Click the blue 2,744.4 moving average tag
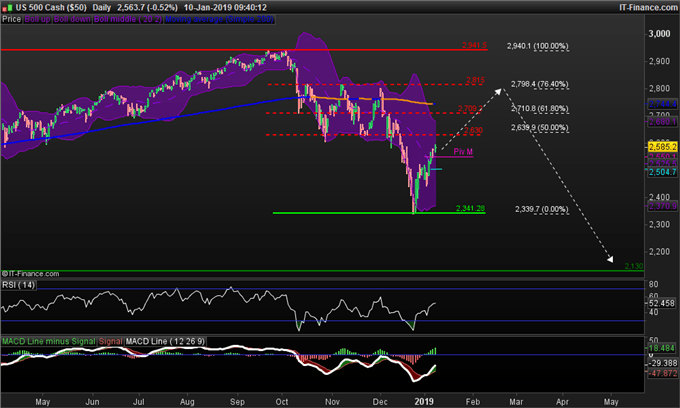The width and height of the screenshot is (680, 408). point(662,104)
